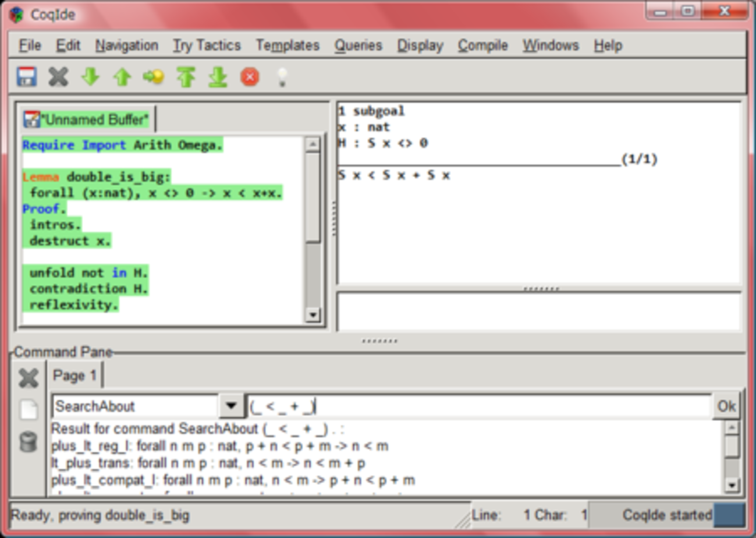Select the Page 1 tab in the Command Pane
756x538 pixels.
76,376
